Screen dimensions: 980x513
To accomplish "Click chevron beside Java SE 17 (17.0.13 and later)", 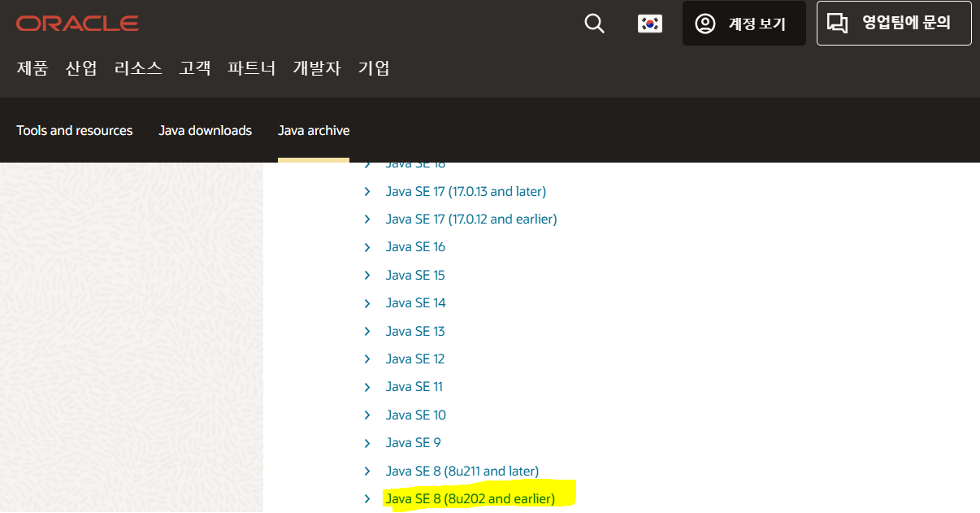I will pyautogui.click(x=367, y=191).
